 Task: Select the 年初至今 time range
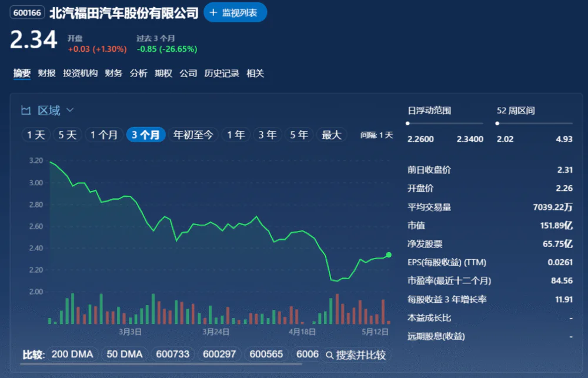pos(193,135)
